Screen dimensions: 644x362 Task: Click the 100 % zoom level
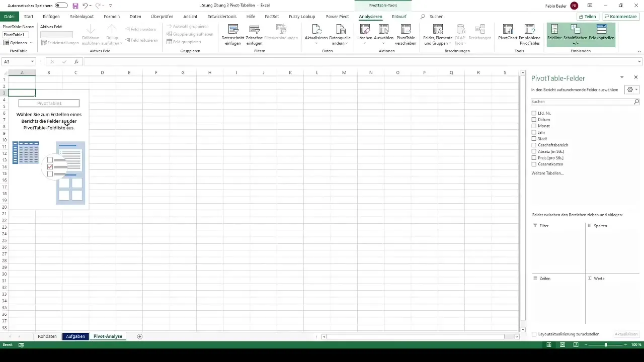(x=636, y=345)
